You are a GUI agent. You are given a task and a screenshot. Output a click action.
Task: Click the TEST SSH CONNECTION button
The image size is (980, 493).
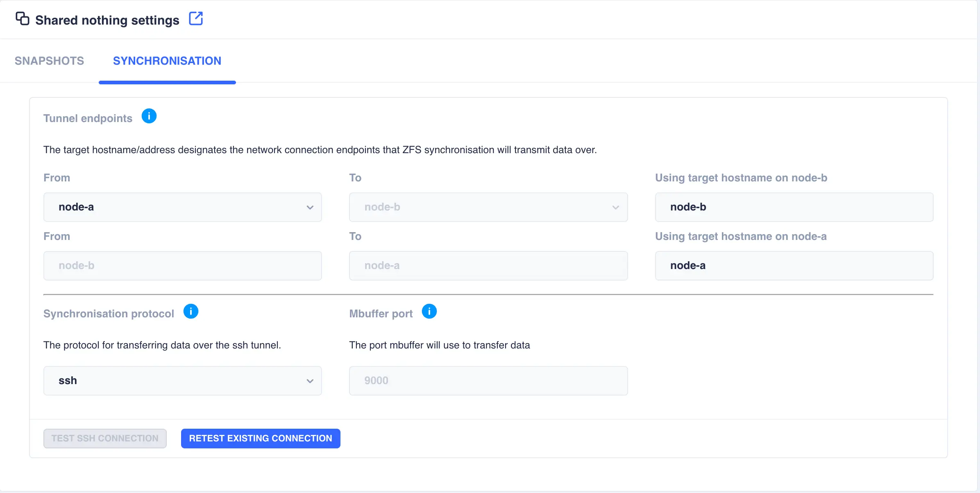pos(104,438)
